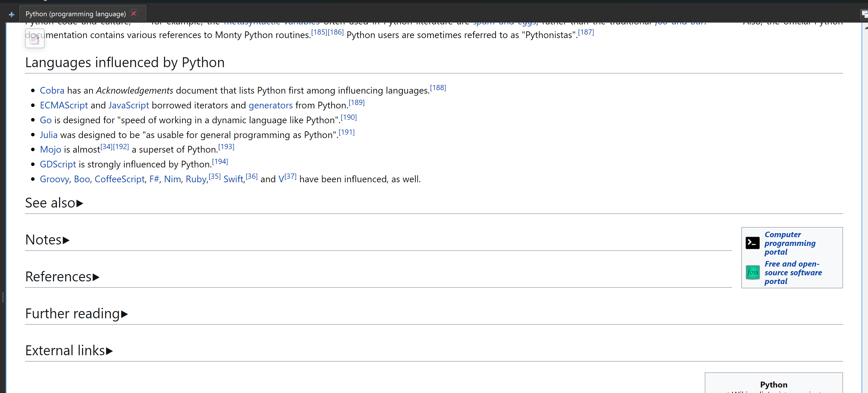The image size is (868, 393).
Task: Click the window icon at top right
Action: coord(864,14)
